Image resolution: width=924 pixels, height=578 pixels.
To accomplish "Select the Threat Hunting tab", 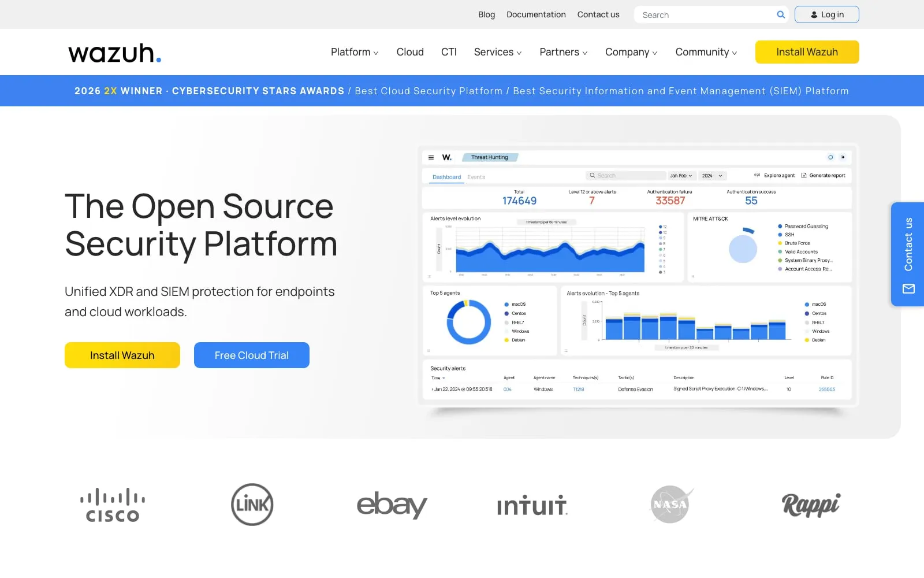I will (490, 157).
